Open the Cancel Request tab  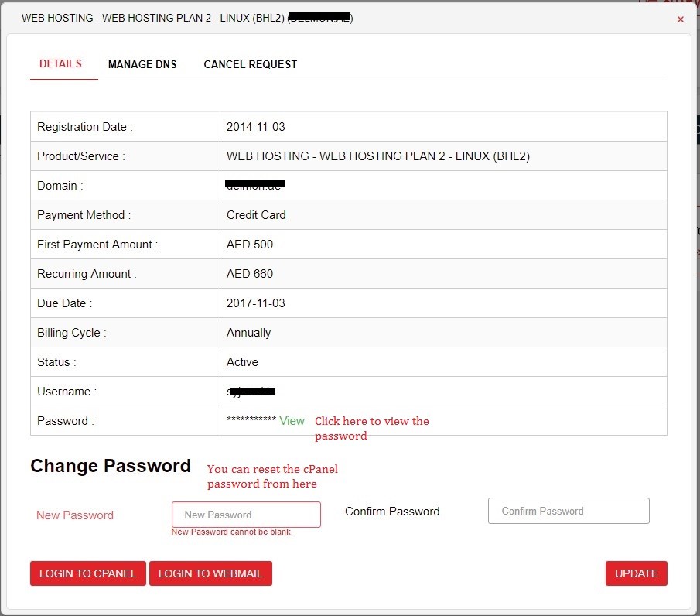pos(250,64)
